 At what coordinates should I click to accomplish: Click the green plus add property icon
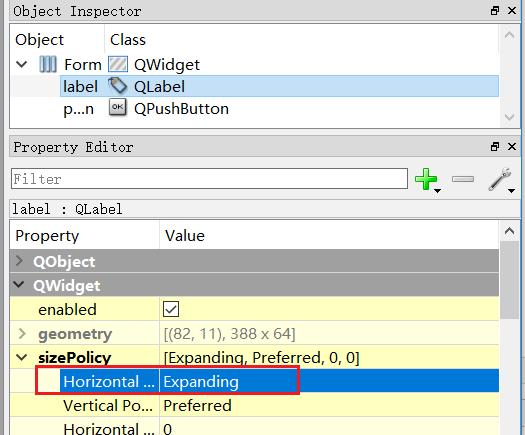coord(426,179)
